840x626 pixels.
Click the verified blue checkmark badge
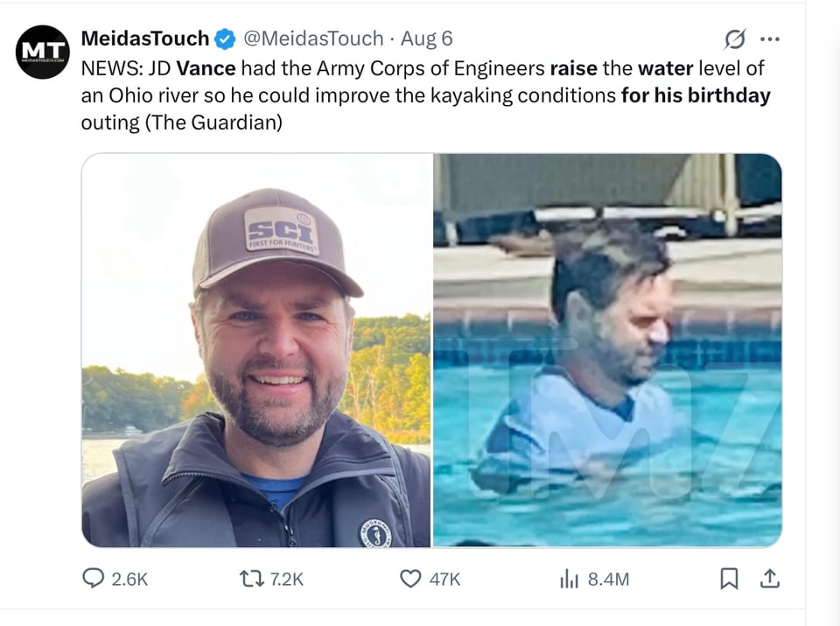click(227, 39)
